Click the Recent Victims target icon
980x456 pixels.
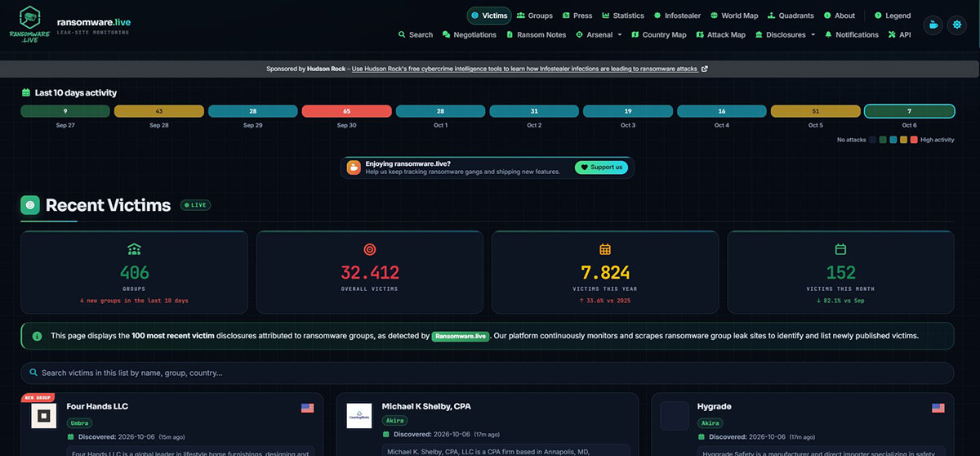[30, 205]
